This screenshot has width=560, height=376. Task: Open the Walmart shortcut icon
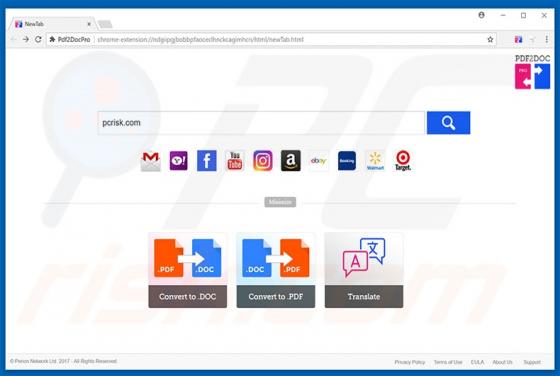(375, 161)
